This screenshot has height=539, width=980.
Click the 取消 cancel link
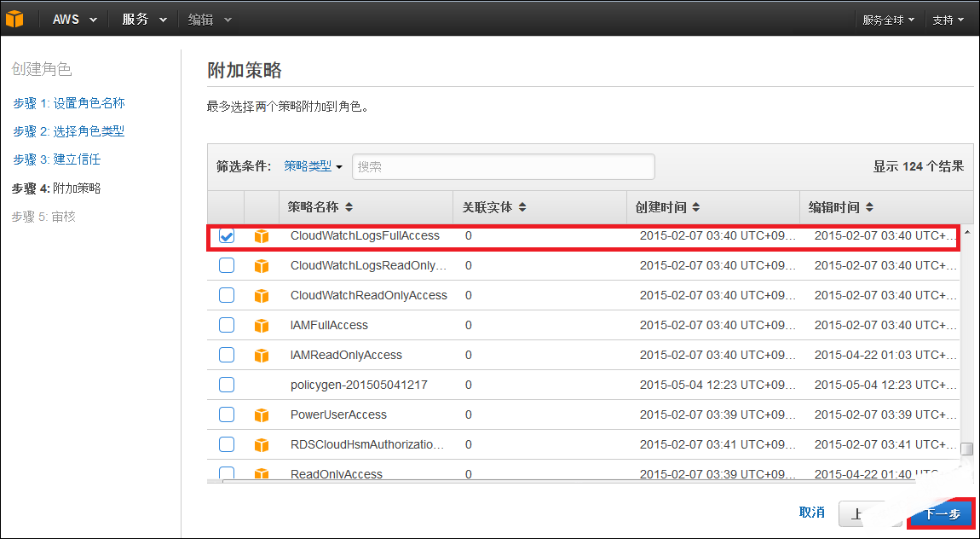tap(812, 513)
